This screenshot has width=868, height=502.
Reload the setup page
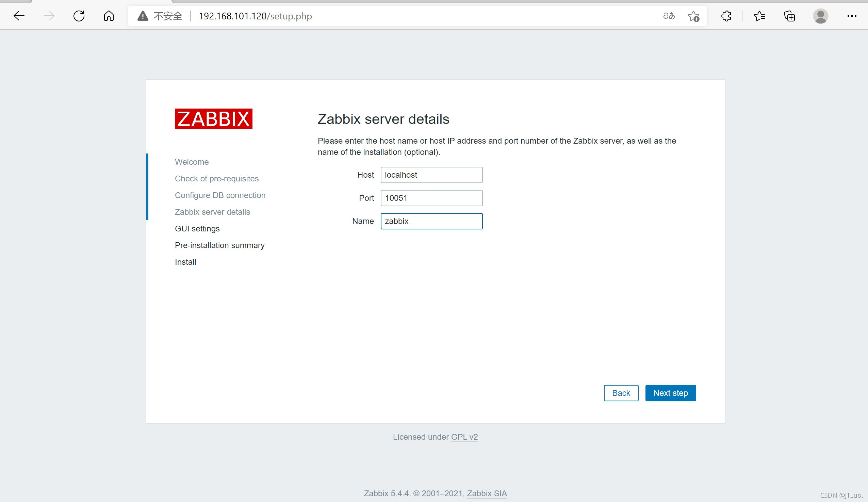click(79, 16)
